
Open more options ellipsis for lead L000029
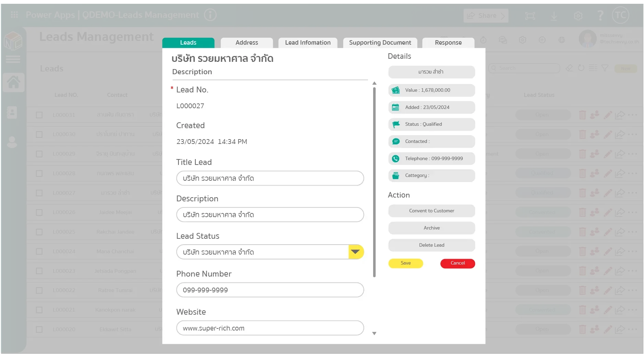(x=632, y=154)
